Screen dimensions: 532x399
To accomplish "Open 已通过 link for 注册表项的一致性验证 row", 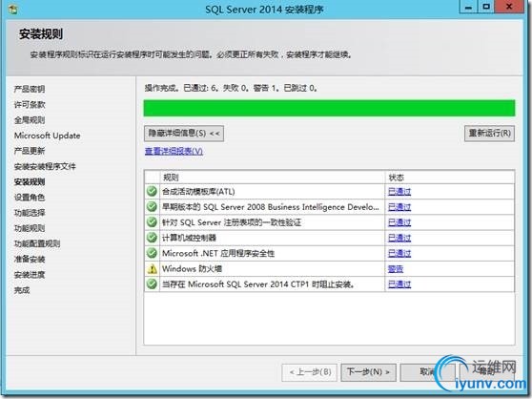I will click(399, 222).
